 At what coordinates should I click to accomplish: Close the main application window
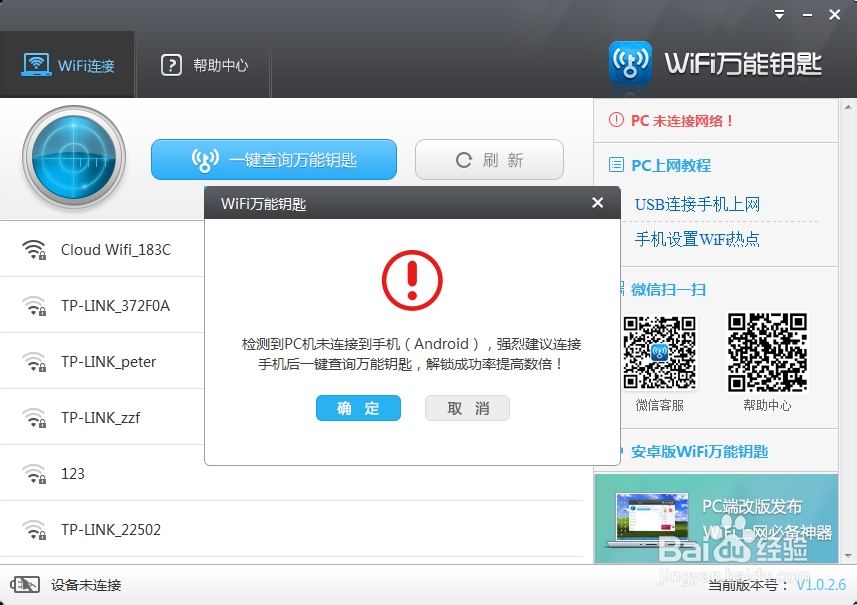835,15
